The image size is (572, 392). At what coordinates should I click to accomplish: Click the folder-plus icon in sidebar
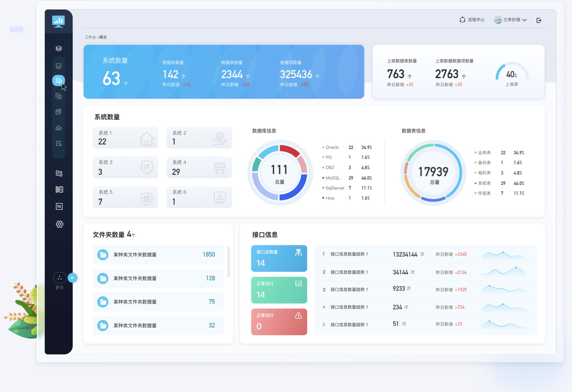coord(59,173)
